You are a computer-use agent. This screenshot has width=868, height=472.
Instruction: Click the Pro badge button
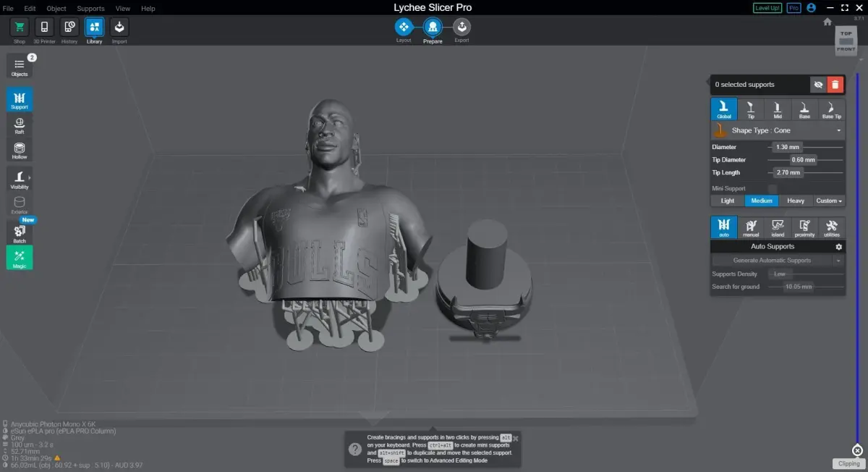point(793,8)
